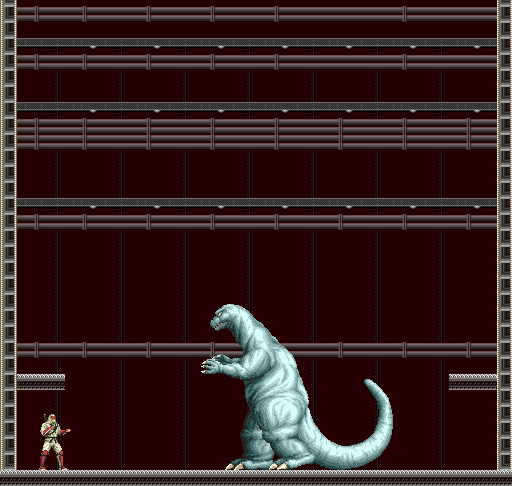Click the small ledge above the ninja
The width and height of the screenshot is (512, 486).
click(x=41, y=382)
